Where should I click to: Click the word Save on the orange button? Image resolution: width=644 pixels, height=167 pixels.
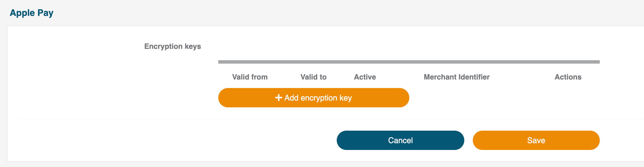coord(536,140)
